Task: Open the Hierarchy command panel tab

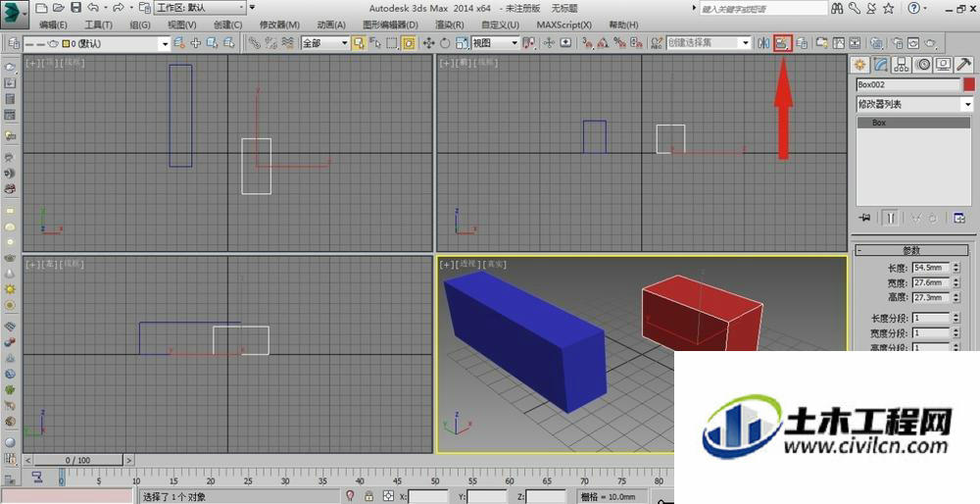Action: [x=902, y=65]
